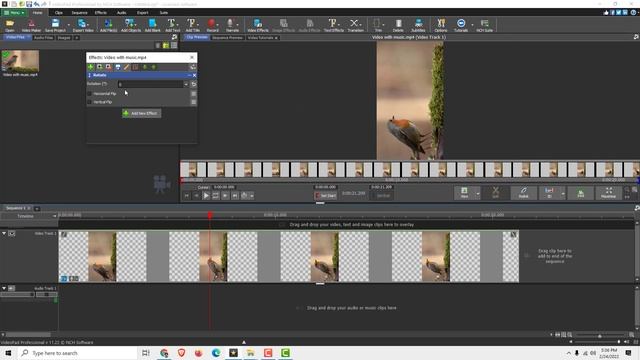Switch to the Sequence Preview tab
640x360 pixels.
tap(227, 38)
